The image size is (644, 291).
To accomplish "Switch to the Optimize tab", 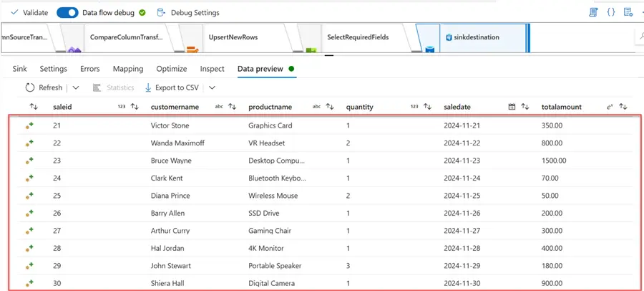I will point(171,69).
